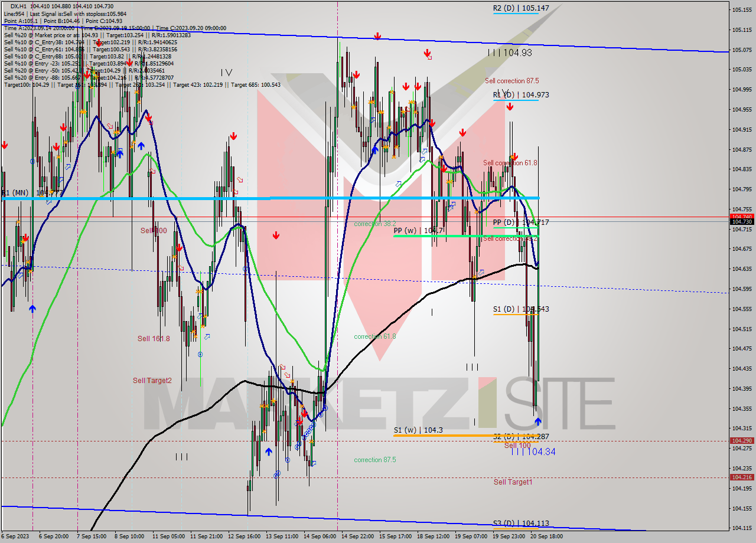The width and height of the screenshot is (756, 543).
Task: Click the '12 Sep 16:00' time axis label
Action: point(244,537)
